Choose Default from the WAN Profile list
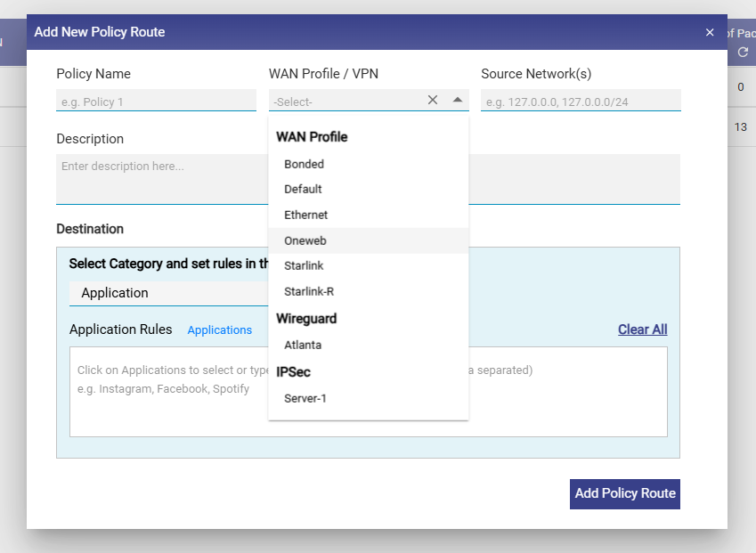756x553 pixels. 303,190
